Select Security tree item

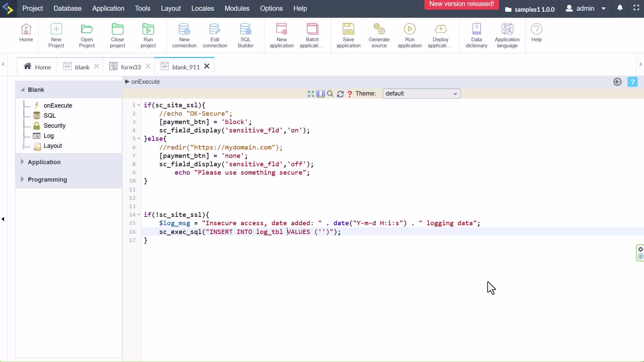click(54, 125)
